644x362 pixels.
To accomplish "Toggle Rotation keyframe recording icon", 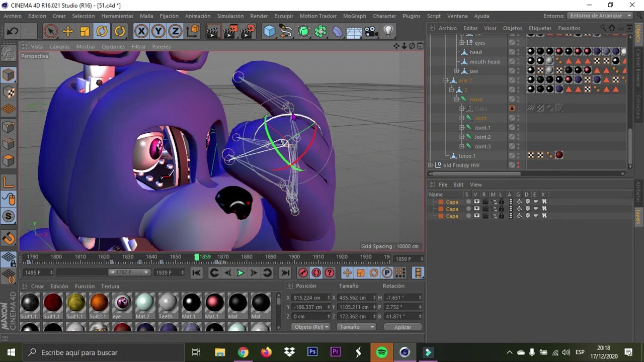I will coord(374,273).
